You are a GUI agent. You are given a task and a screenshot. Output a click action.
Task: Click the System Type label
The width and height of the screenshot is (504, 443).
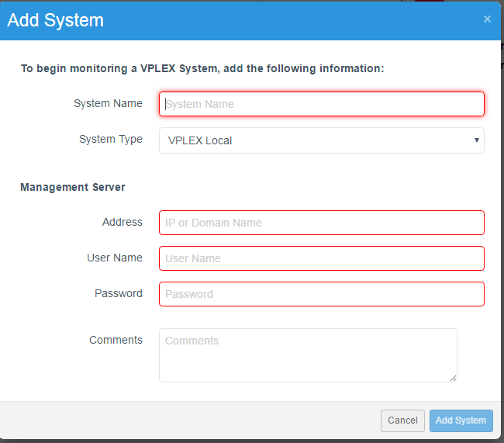[111, 139]
